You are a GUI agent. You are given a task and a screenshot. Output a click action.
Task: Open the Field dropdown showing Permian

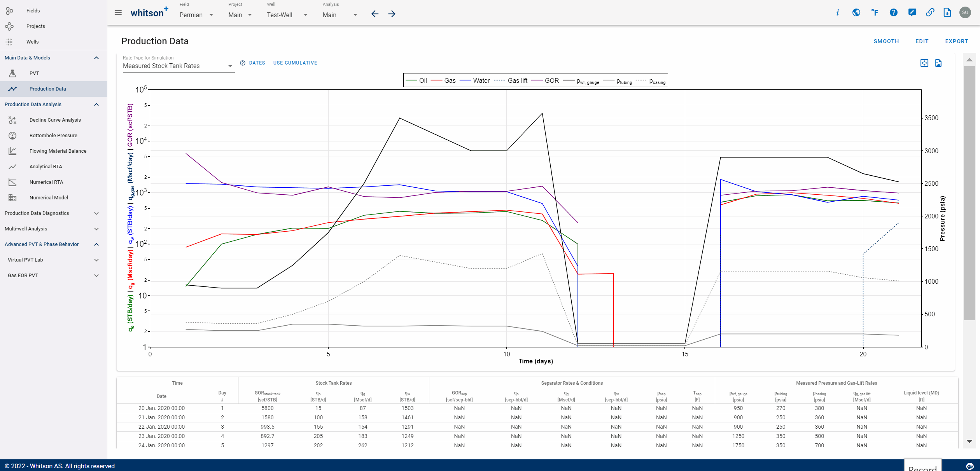(196, 15)
